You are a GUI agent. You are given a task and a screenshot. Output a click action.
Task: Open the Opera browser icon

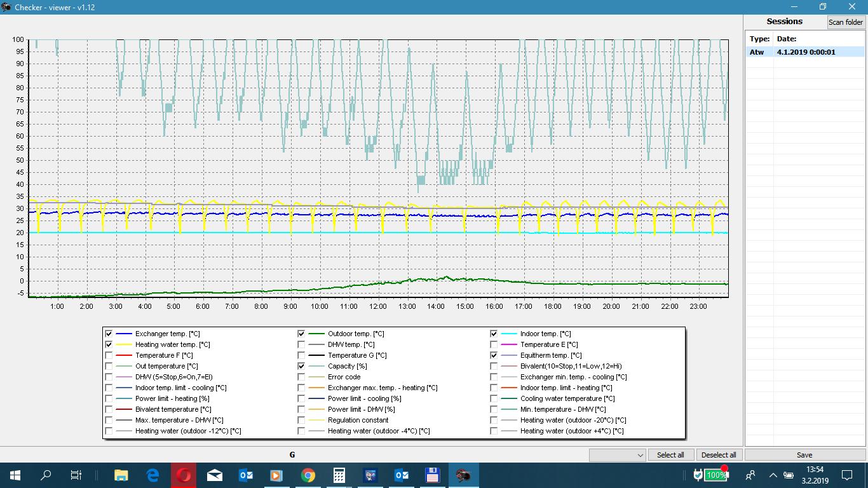click(x=184, y=475)
